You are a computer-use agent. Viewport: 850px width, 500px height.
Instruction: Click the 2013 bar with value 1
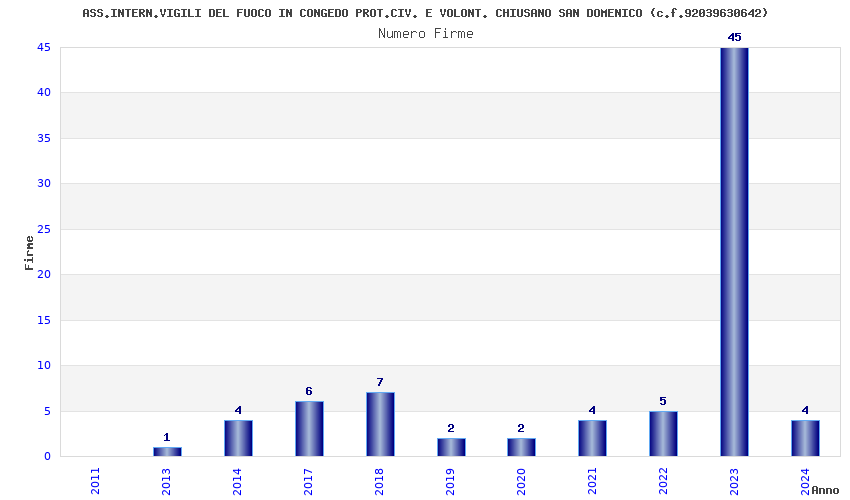[x=167, y=451]
